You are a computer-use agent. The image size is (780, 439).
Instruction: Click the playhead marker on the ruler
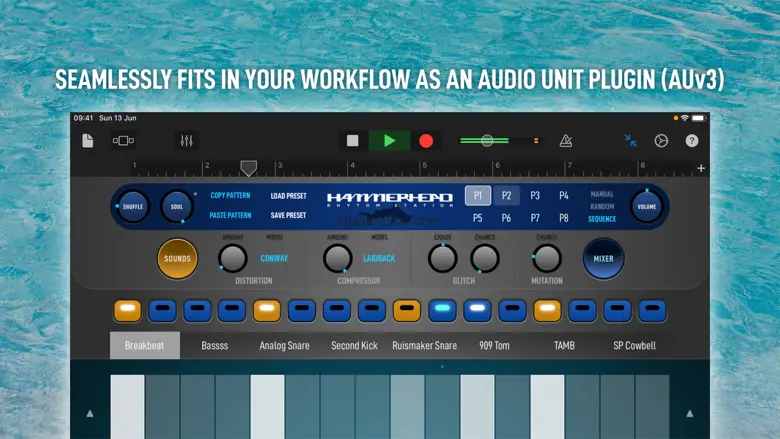coord(249,168)
